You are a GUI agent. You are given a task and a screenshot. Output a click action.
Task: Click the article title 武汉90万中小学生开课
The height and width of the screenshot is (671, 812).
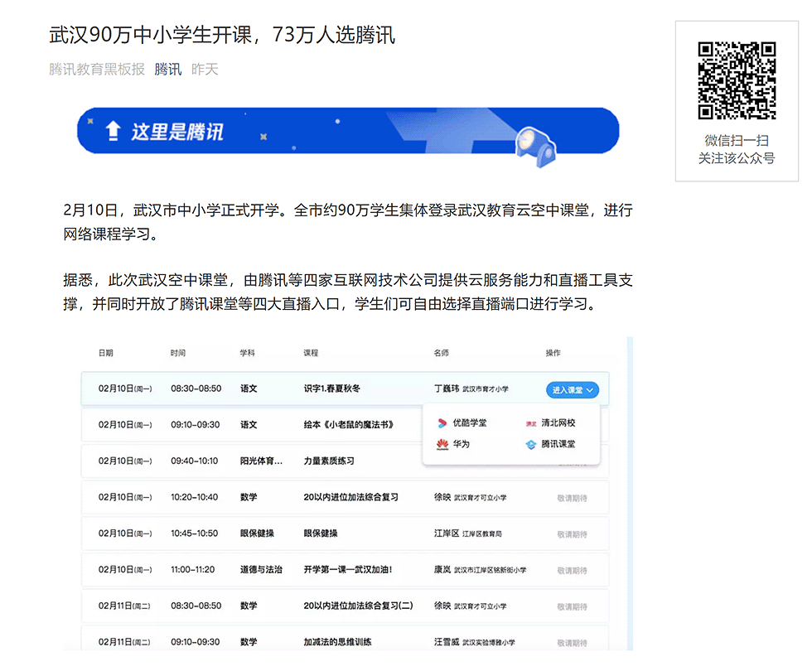tap(222, 35)
